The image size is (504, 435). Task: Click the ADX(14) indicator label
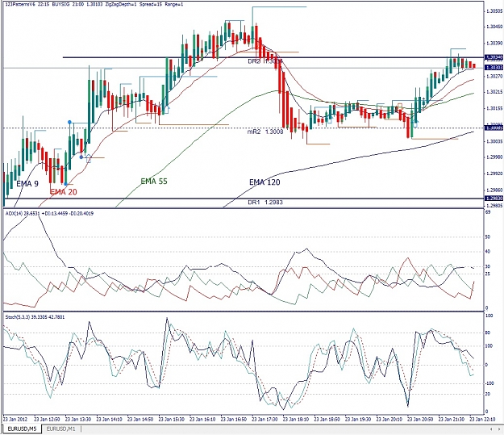tap(49, 213)
